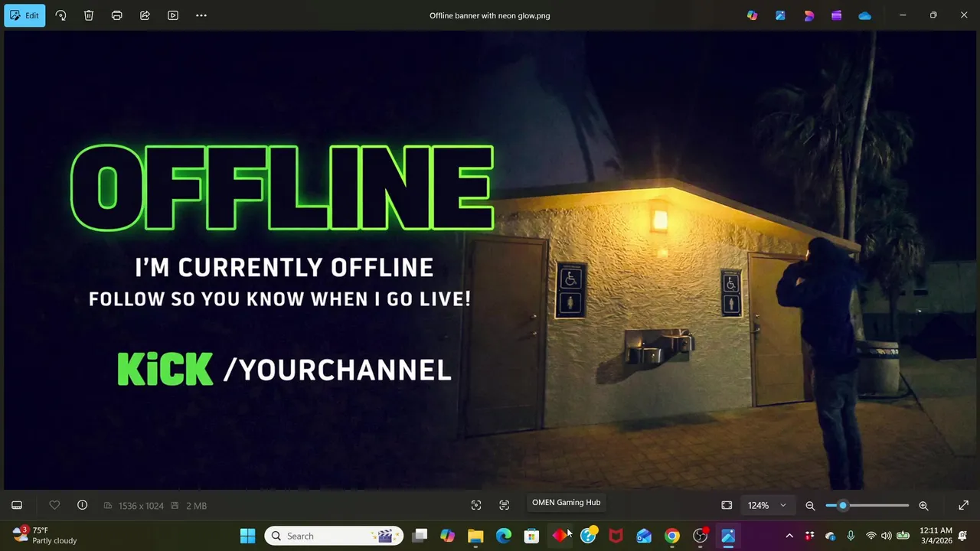Open the Edit image button
Viewport: 980px width, 551px height.
(24, 15)
